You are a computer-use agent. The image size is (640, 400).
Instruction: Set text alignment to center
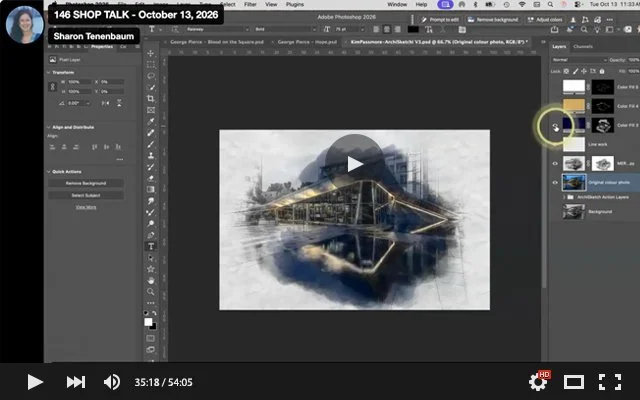(387, 29)
